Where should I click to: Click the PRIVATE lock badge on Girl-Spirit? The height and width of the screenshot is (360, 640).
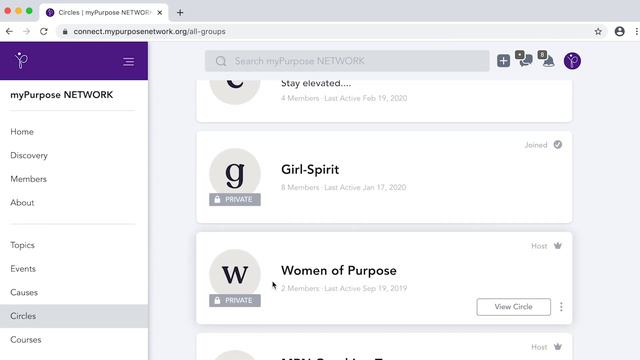235,200
